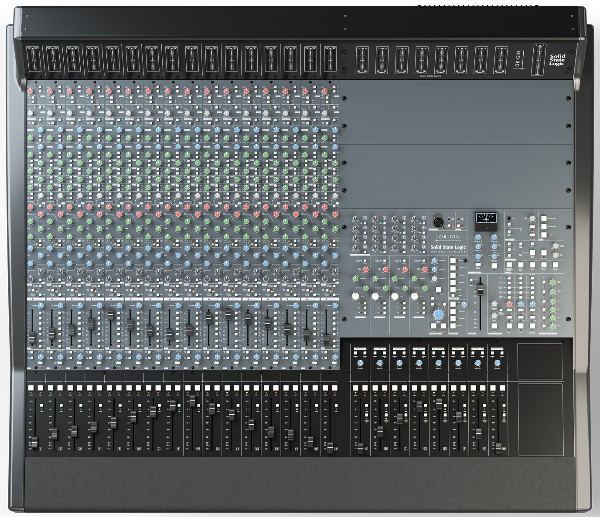Select the channel 11 small fader cap
The height and width of the screenshot is (517, 600).
coord(228,315)
